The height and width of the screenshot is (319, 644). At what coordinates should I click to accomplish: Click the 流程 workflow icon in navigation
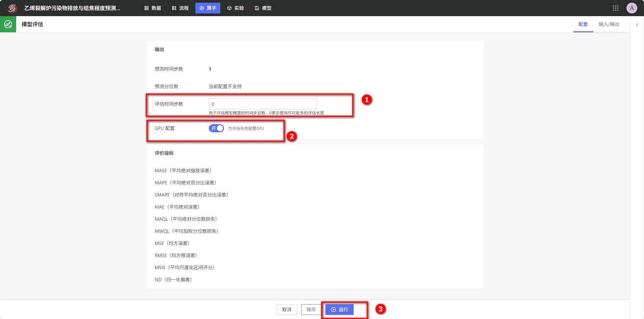click(174, 8)
